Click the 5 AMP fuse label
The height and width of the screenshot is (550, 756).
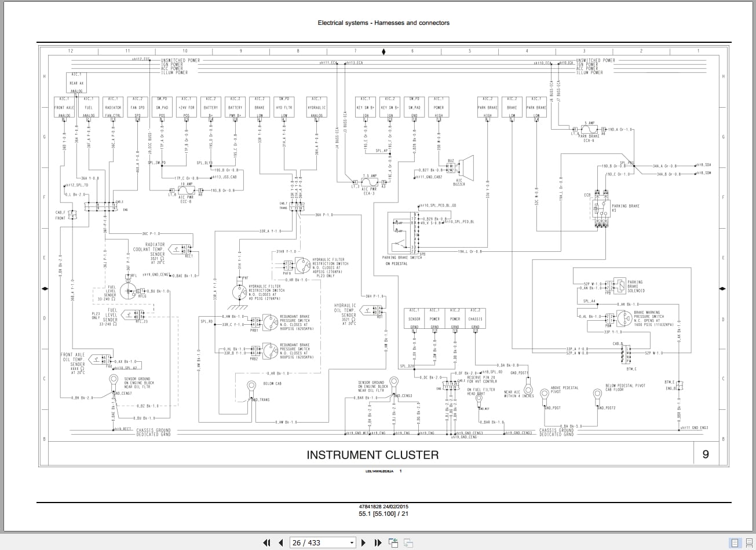(x=589, y=123)
